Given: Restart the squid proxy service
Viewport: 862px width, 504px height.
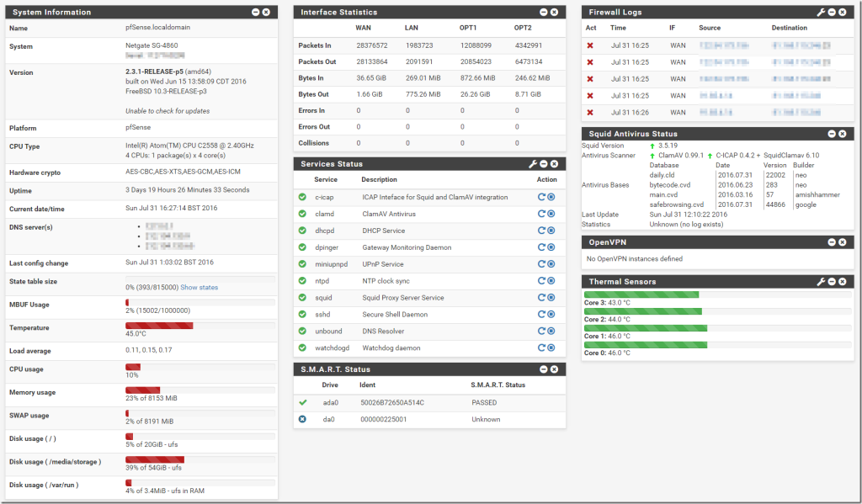Looking at the screenshot, I should tap(541, 297).
